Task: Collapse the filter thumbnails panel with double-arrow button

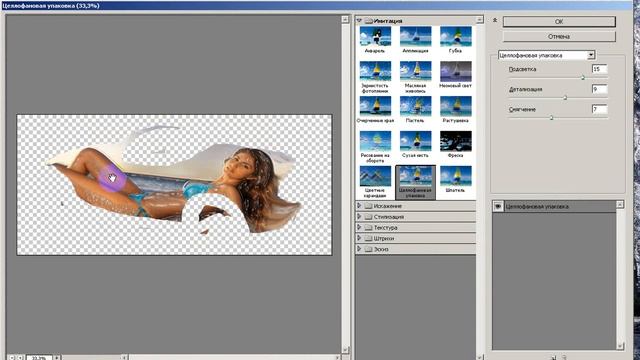Action: point(495,20)
